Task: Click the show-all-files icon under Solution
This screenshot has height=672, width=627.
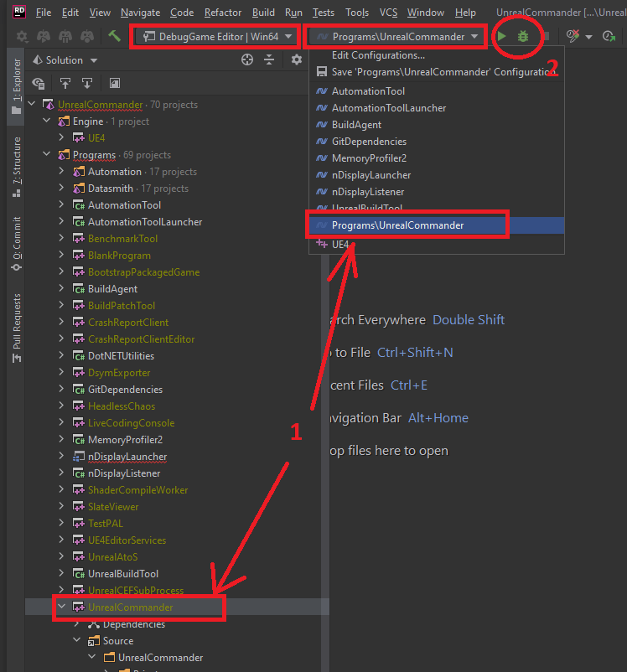Action: click(39, 83)
